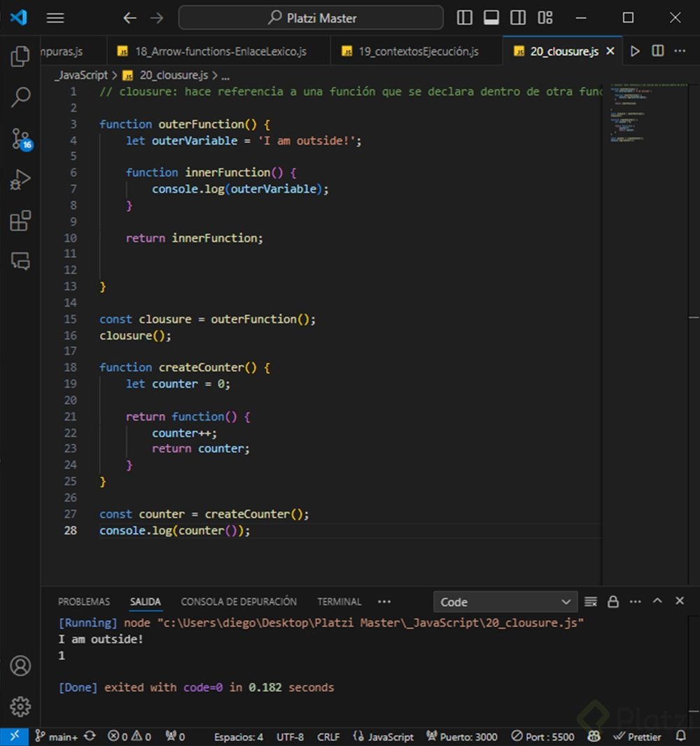Open Source Control with 16 changes
The image size is (700, 746).
(x=20, y=139)
